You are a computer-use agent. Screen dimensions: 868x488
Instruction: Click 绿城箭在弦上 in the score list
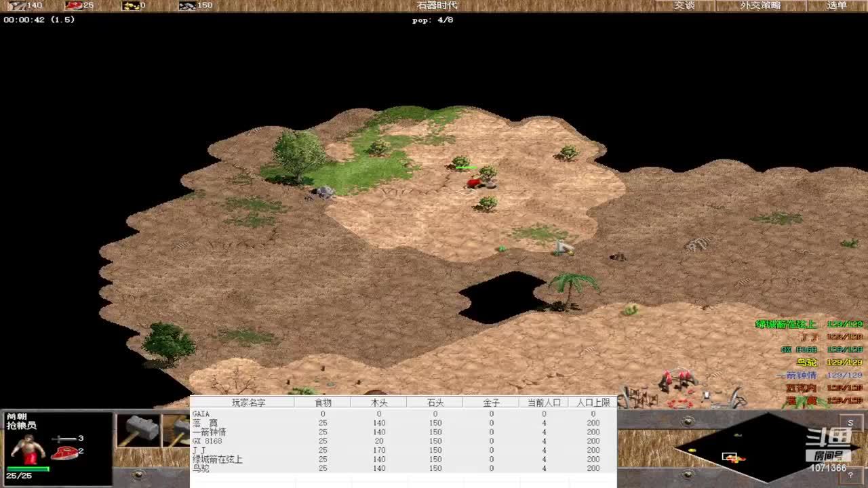tap(786, 325)
